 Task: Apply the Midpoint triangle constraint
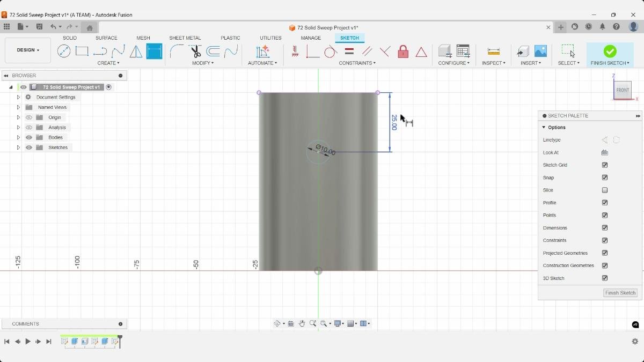point(421,52)
